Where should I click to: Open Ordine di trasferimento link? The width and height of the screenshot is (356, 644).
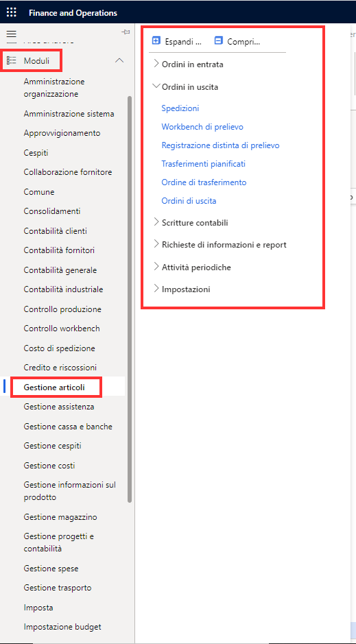[204, 182]
